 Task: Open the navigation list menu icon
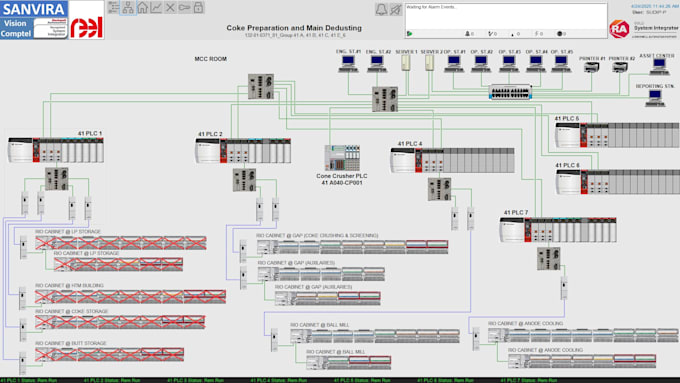tap(114, 7)
